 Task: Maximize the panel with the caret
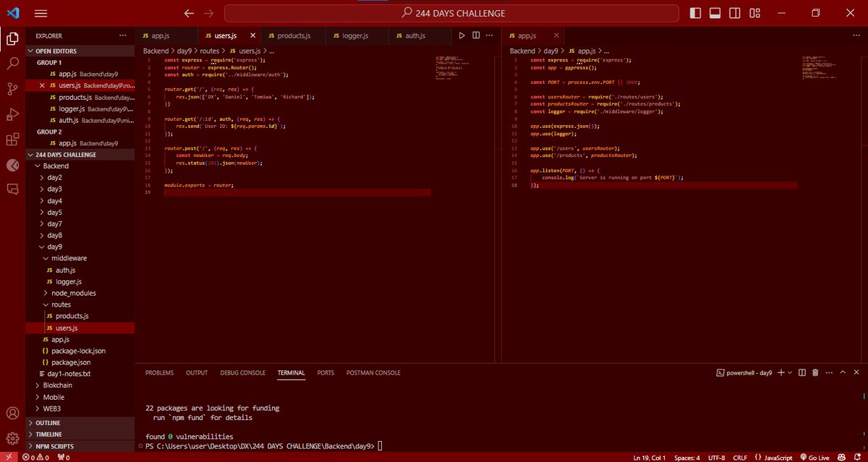[842, 372]
